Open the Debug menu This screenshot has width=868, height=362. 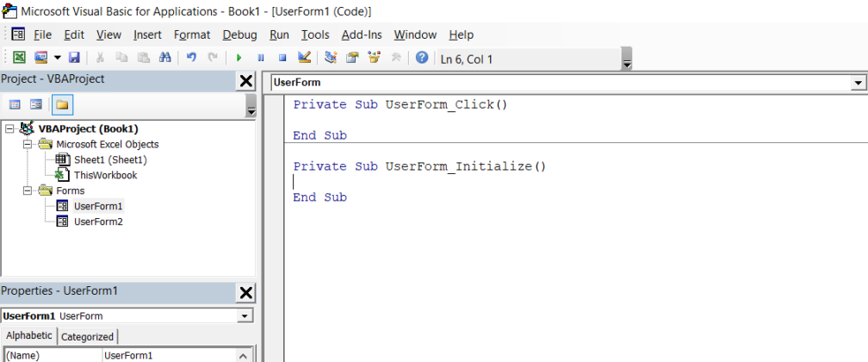coord(239,34)
